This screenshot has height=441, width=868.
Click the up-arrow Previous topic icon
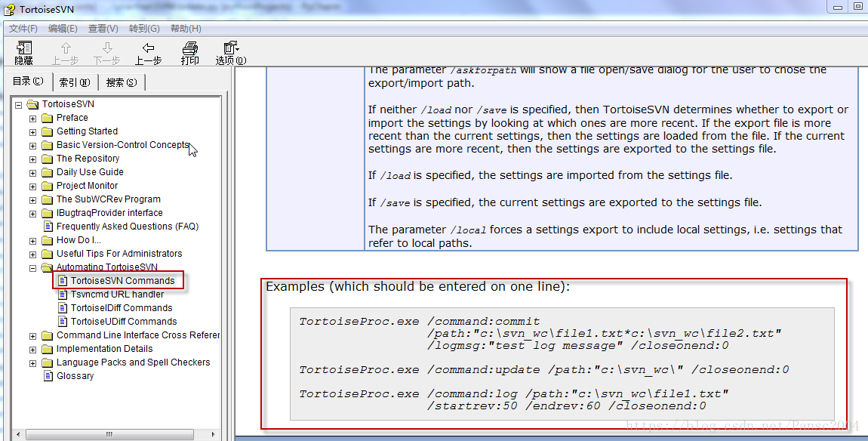tap(66, 48)
